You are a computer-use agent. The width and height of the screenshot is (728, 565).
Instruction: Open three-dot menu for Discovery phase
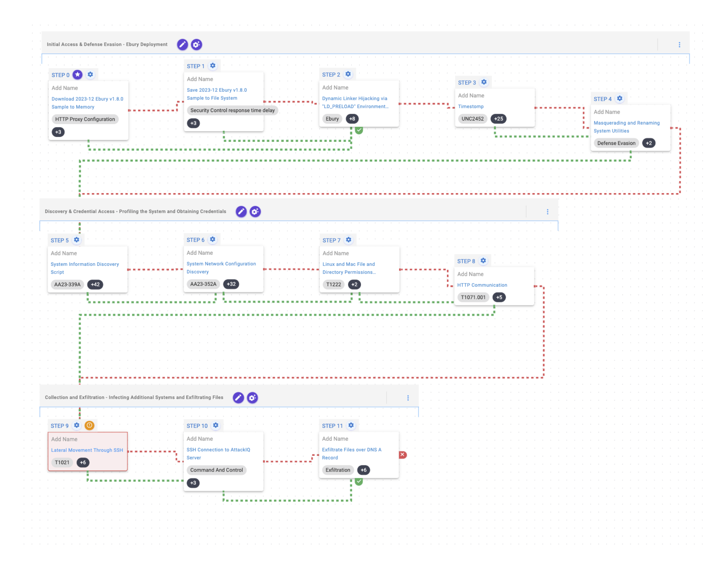point(547,212)
